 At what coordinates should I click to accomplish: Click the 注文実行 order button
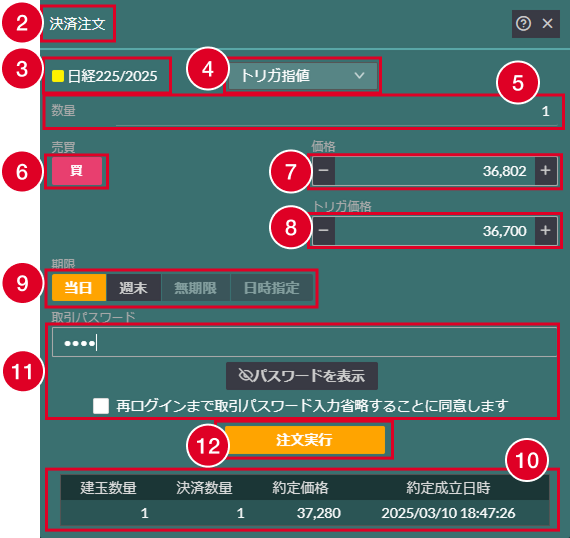pos(305,440)
